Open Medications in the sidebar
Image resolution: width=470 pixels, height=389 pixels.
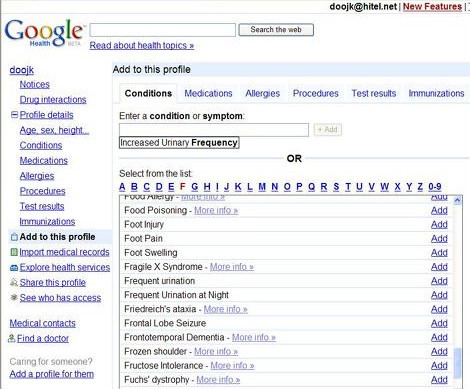point(44,161)
